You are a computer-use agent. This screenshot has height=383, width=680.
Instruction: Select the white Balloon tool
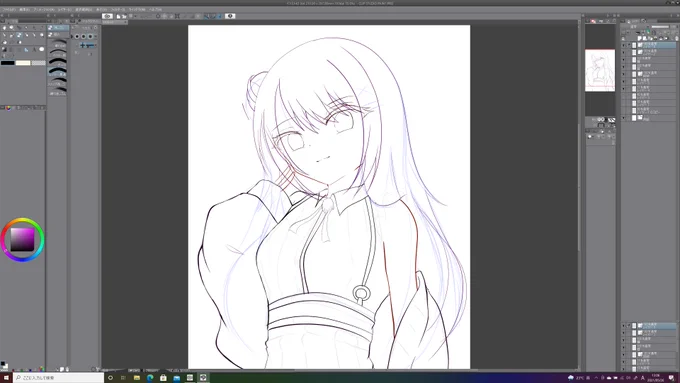tap(42, 49)
